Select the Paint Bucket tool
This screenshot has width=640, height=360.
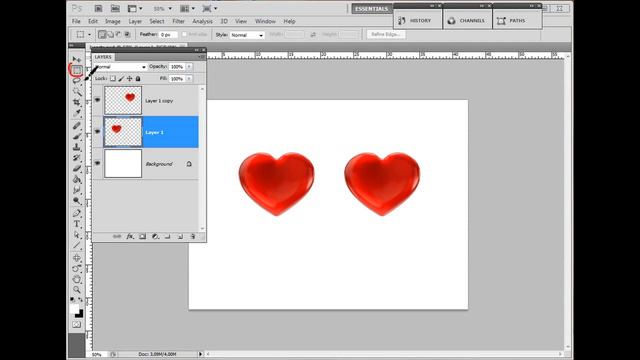click(76, 179)
